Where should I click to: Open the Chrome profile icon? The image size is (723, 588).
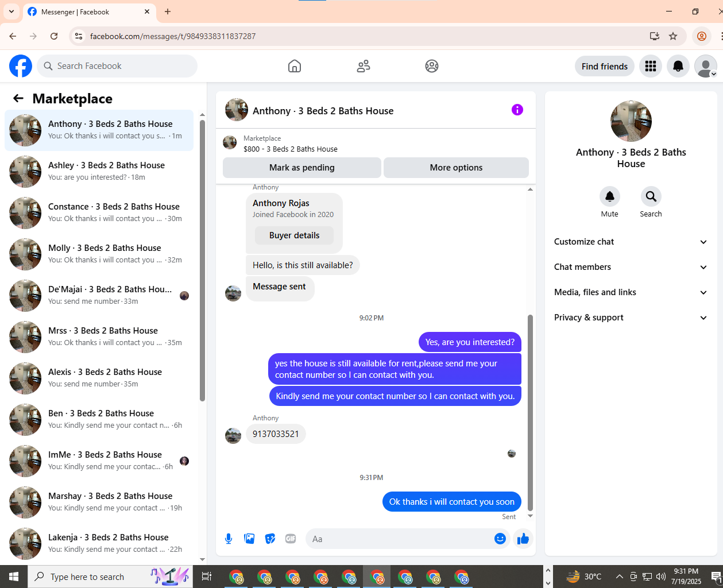pyautogui.click(x=702, y=36)
